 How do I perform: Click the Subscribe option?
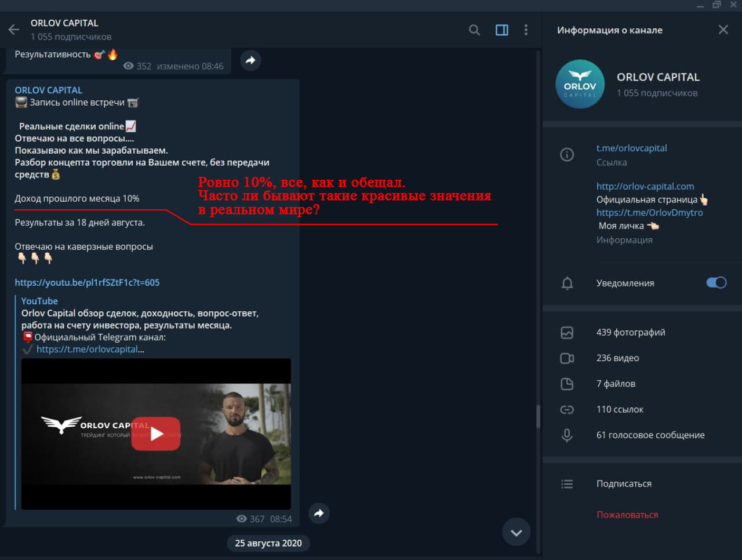624,483
